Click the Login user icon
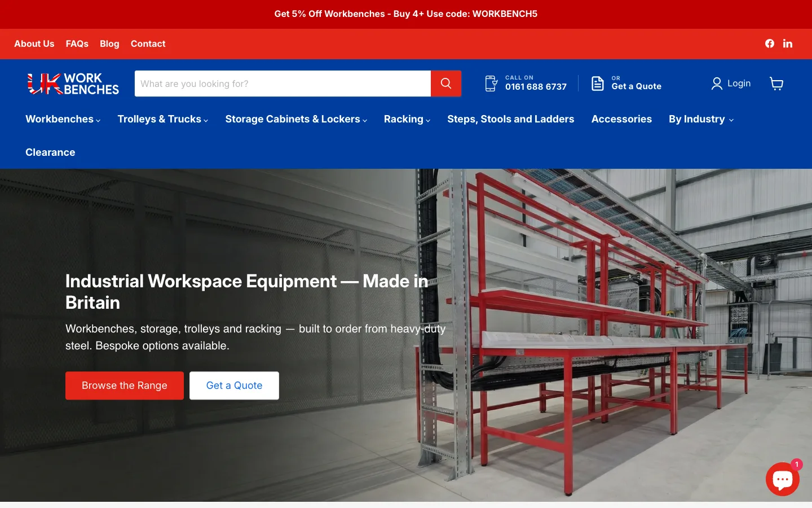 tap(717, 84)
